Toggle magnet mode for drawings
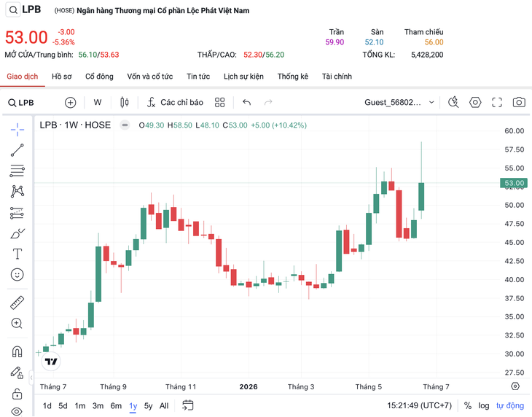 tap(17, 351)
